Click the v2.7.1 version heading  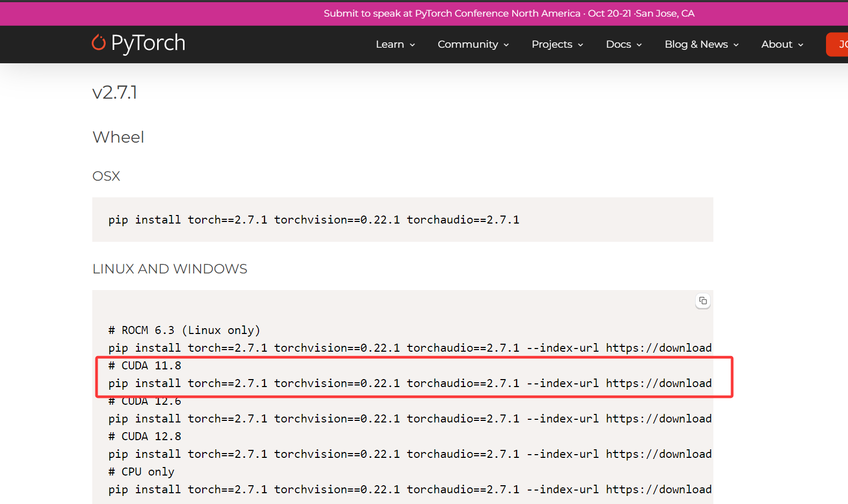pos(115,92)
